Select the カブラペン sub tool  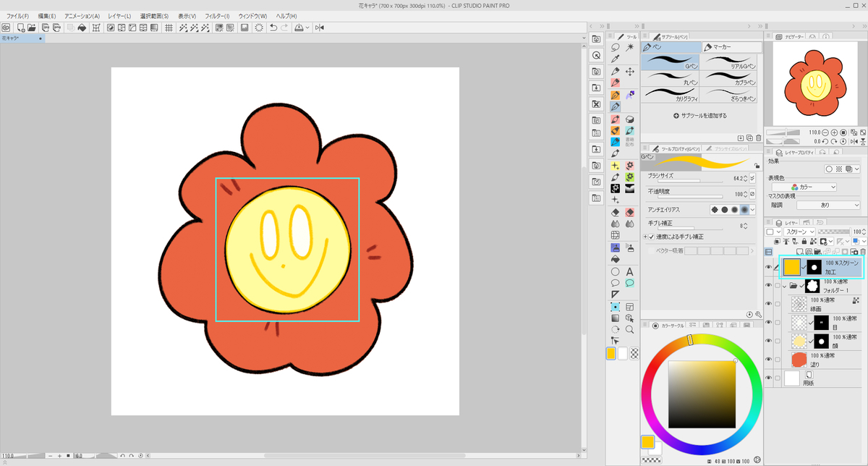(x=731, y=79)
